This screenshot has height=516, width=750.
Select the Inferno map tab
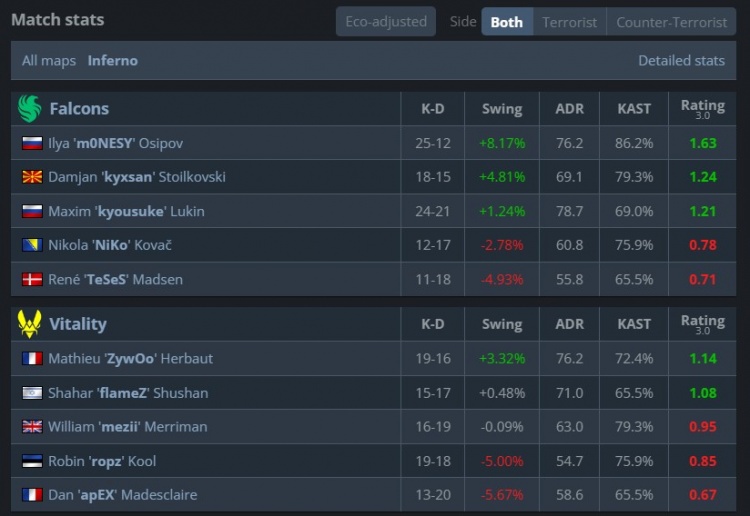[x=113, y=60]
